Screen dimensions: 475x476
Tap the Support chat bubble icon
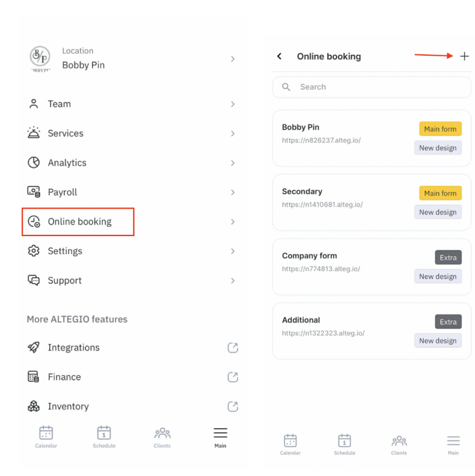33,280
